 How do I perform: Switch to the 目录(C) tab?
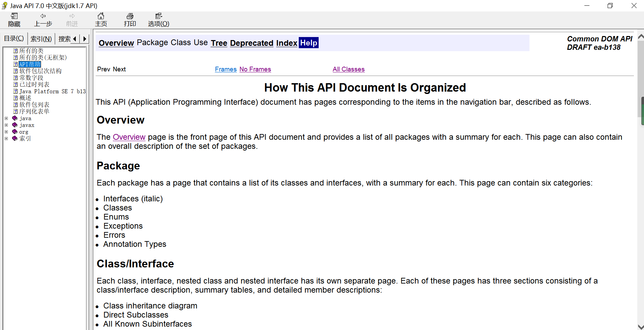click(14, 38)
